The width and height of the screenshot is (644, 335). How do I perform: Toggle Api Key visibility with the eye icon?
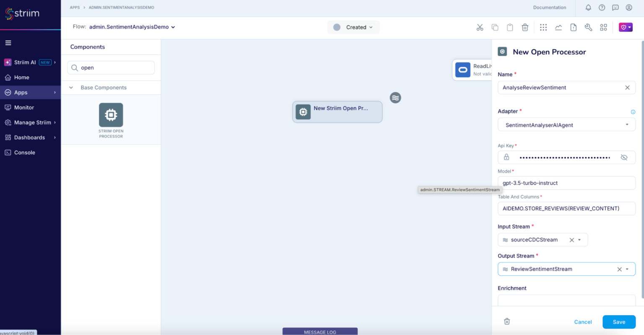coord(624,157)
